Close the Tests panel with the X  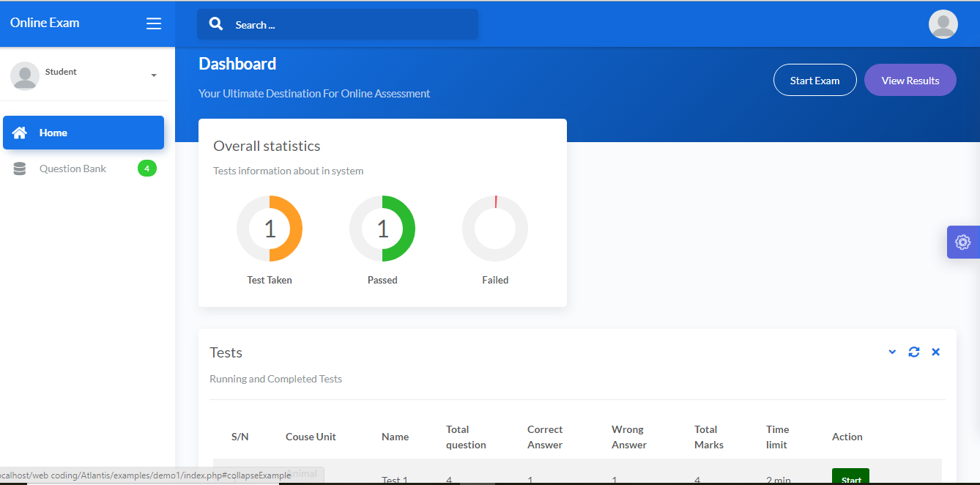[x=935, y=352]
